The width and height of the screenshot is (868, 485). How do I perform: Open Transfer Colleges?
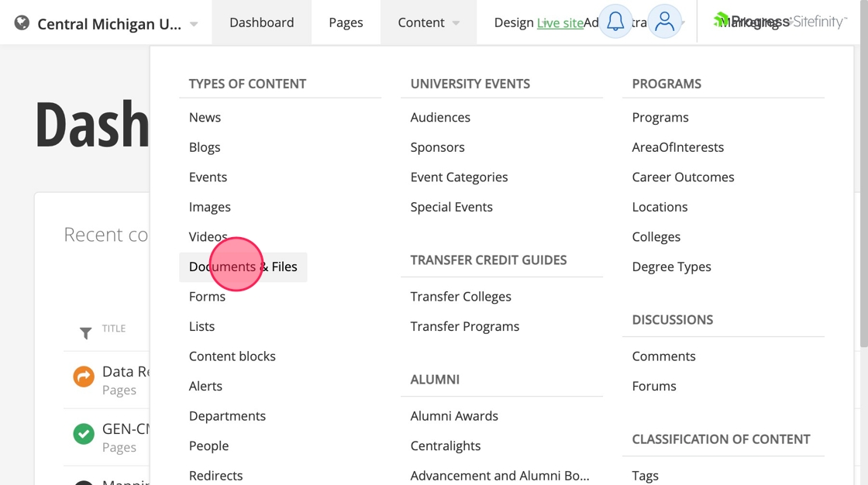click(461, 297)
